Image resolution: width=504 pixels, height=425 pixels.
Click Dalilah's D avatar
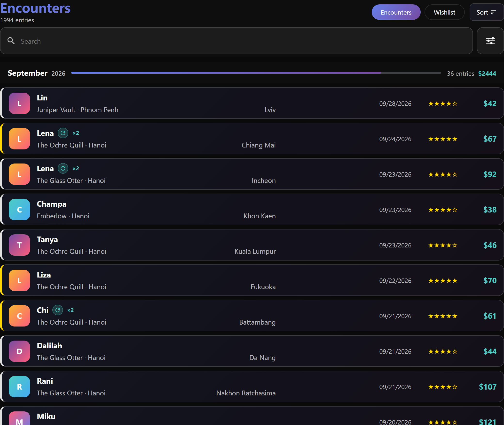point(19,351)
